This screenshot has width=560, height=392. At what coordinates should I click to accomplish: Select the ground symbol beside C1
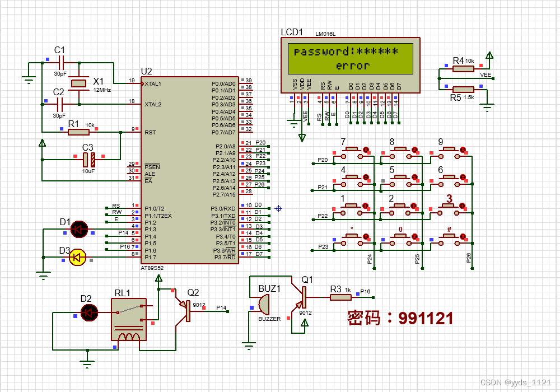click(x=29, y=80)
